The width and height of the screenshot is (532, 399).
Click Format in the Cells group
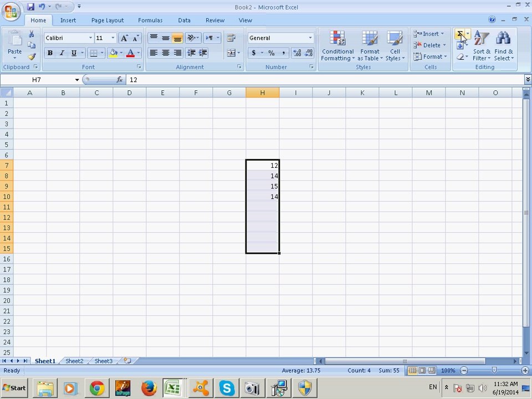point(430,57)
